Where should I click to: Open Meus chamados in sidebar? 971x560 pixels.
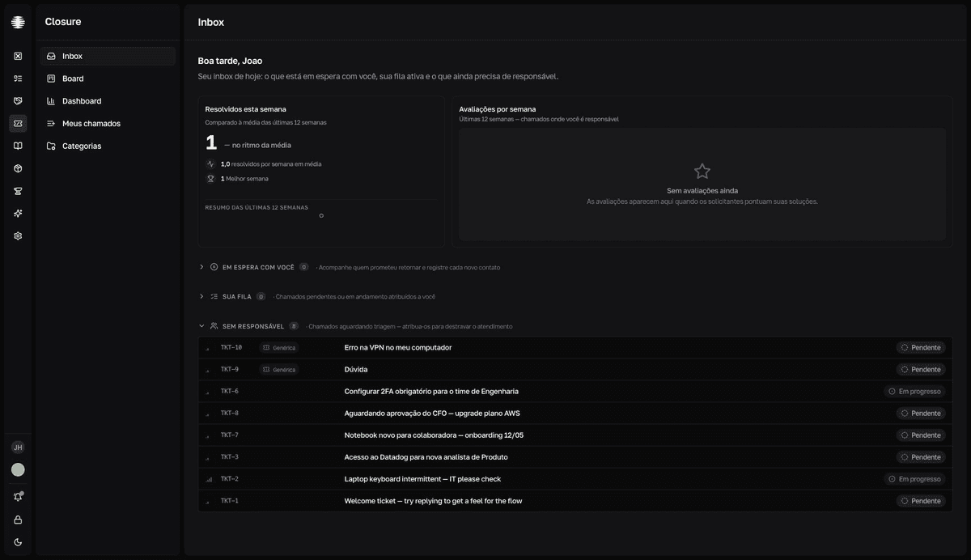pos(108,124)
